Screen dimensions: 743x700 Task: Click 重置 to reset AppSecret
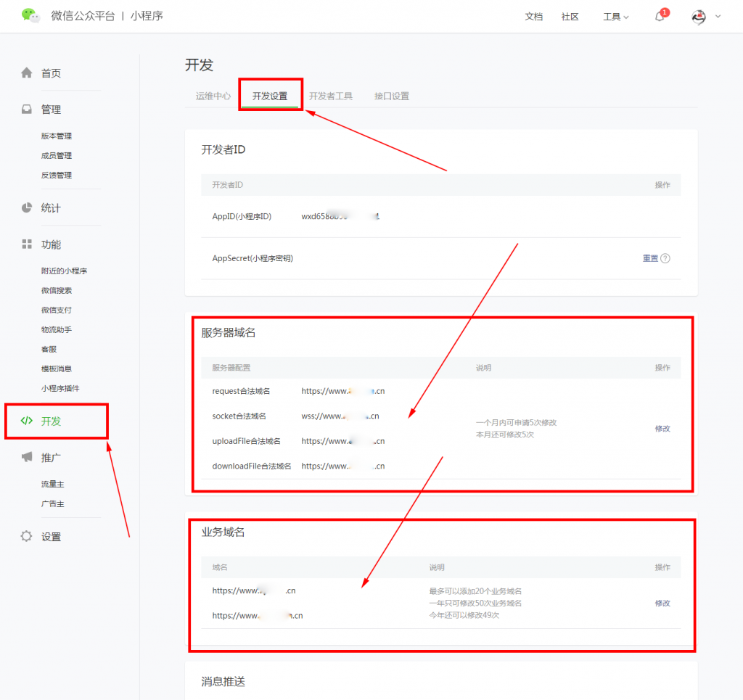click(x=650, y=258)
